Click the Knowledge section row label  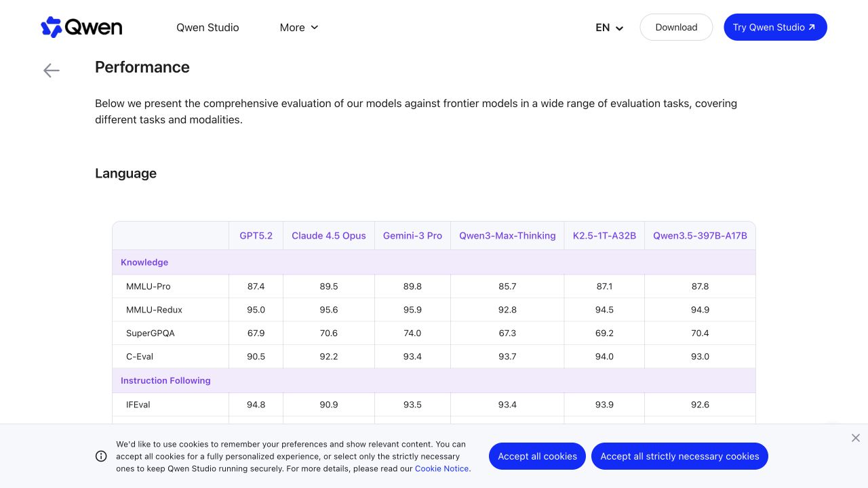click(144, 262)
